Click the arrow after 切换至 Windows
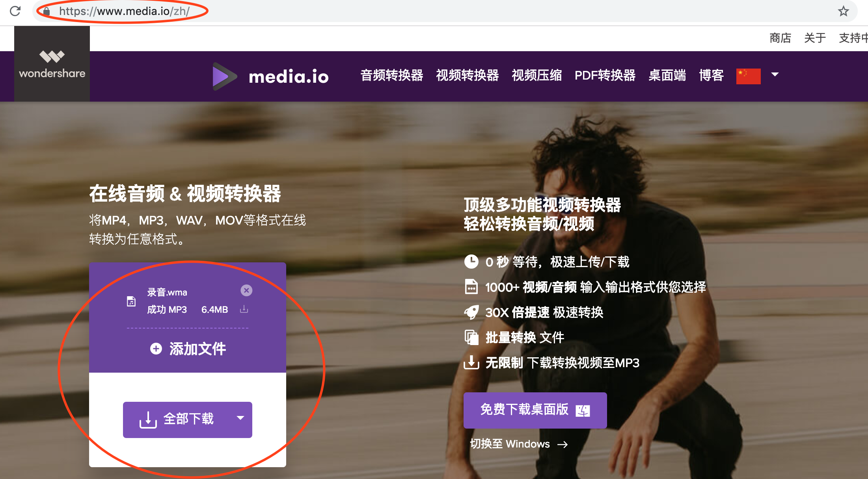This screenshot has height=479, width=868. click(x=563, y=444)
